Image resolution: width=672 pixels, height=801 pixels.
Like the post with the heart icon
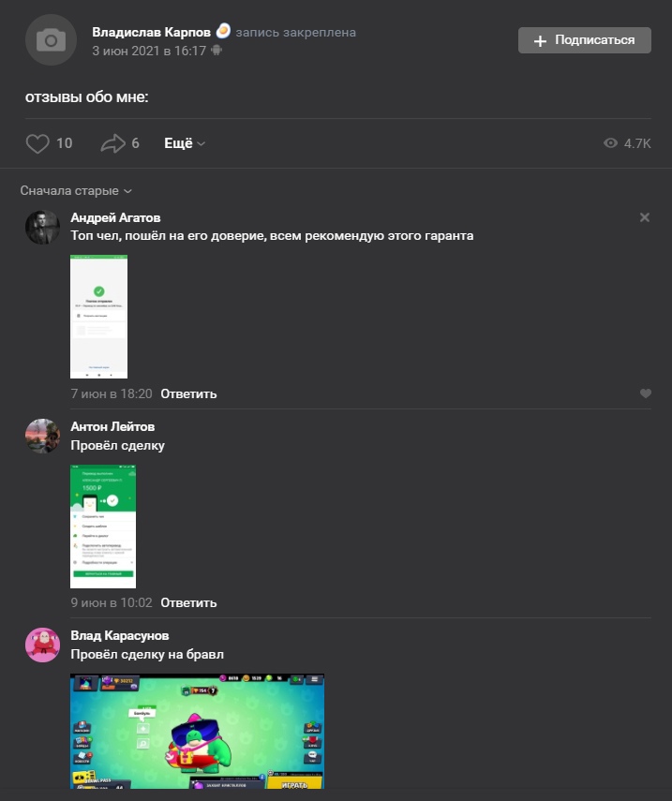(37, 143)
